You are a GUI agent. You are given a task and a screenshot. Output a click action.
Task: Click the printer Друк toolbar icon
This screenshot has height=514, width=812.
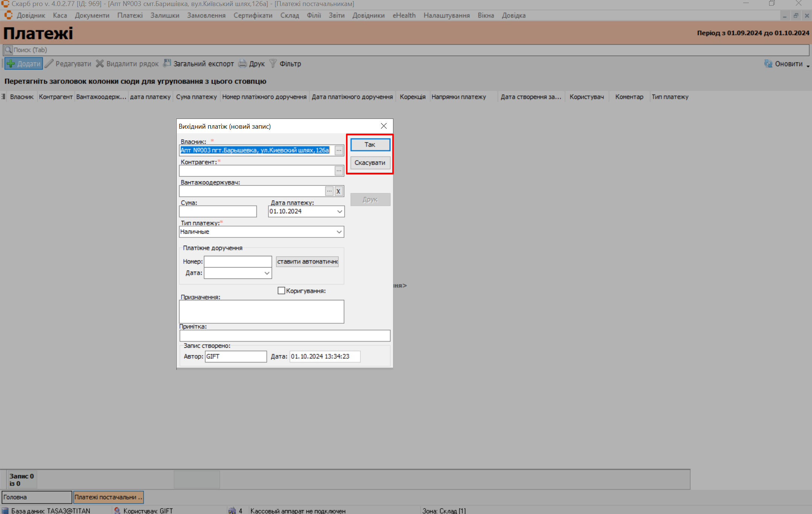[243, 64]
